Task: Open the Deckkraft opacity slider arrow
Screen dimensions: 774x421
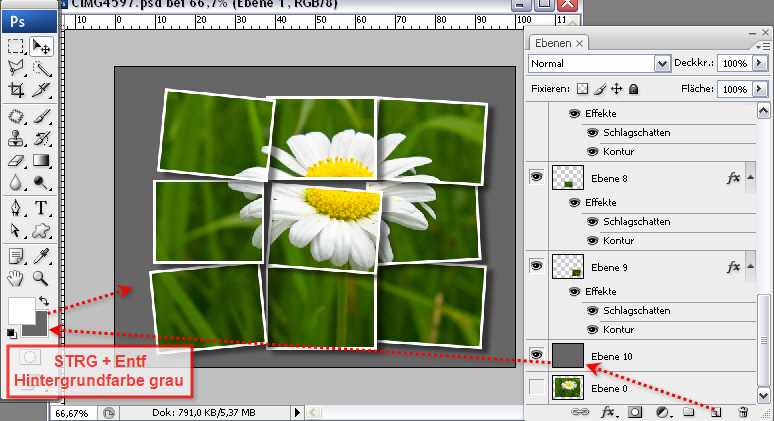Action: click(757, 63)
